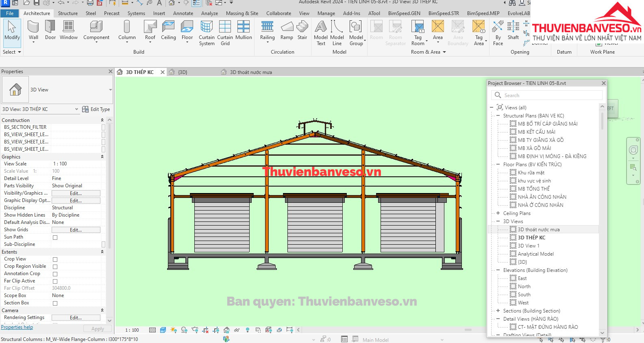Enable the Sun Path checkbox

[55, 237]
